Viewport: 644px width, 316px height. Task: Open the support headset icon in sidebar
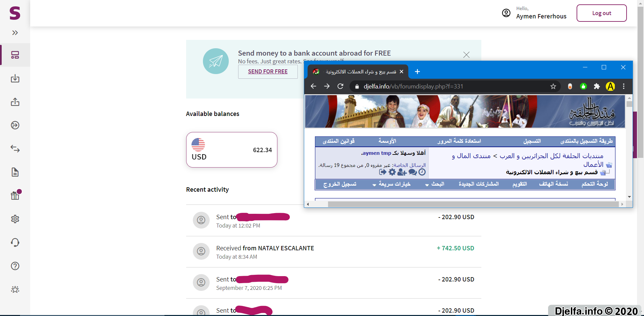point(15,242)
